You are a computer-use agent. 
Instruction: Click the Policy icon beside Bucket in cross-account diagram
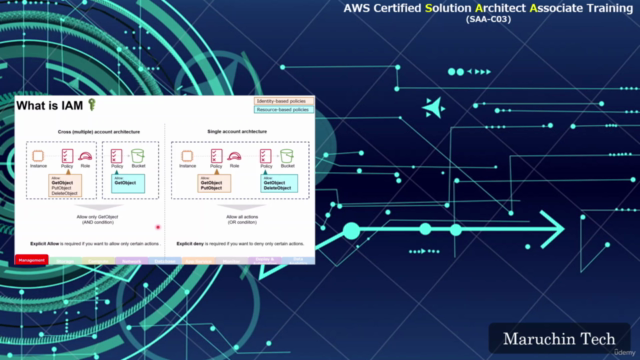point(117,156)
